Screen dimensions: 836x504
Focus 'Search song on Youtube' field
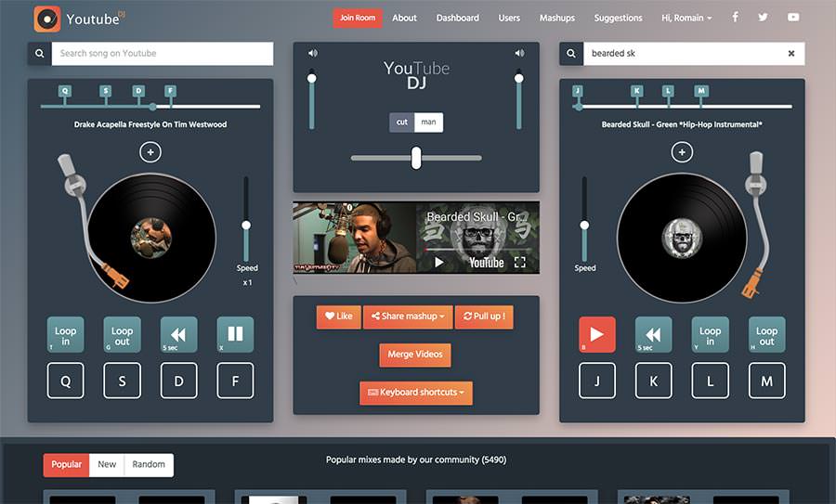162,53
